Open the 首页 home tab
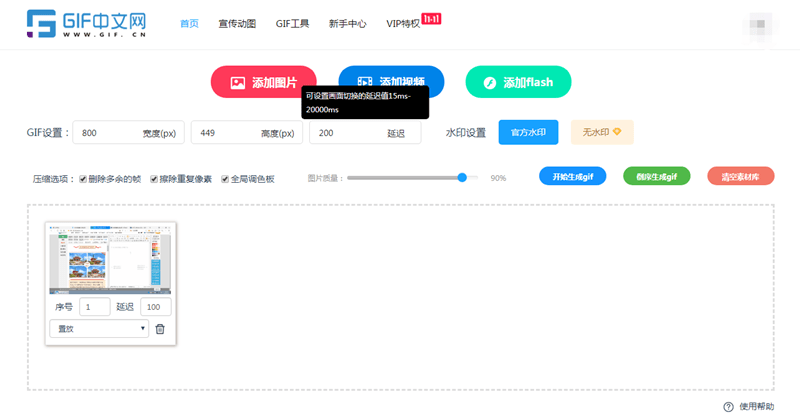 coord(189,23)
